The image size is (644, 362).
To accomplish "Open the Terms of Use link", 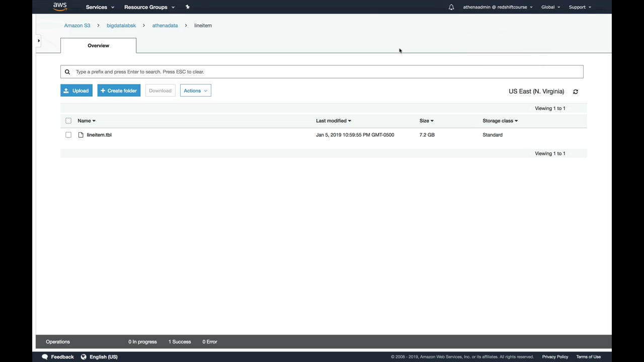I will point(589,357).
